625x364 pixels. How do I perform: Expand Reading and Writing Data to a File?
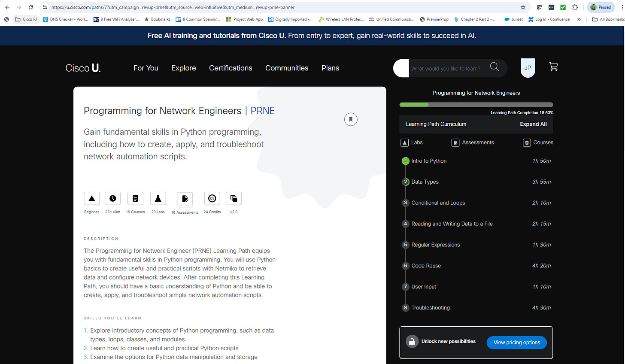point(476,224)
